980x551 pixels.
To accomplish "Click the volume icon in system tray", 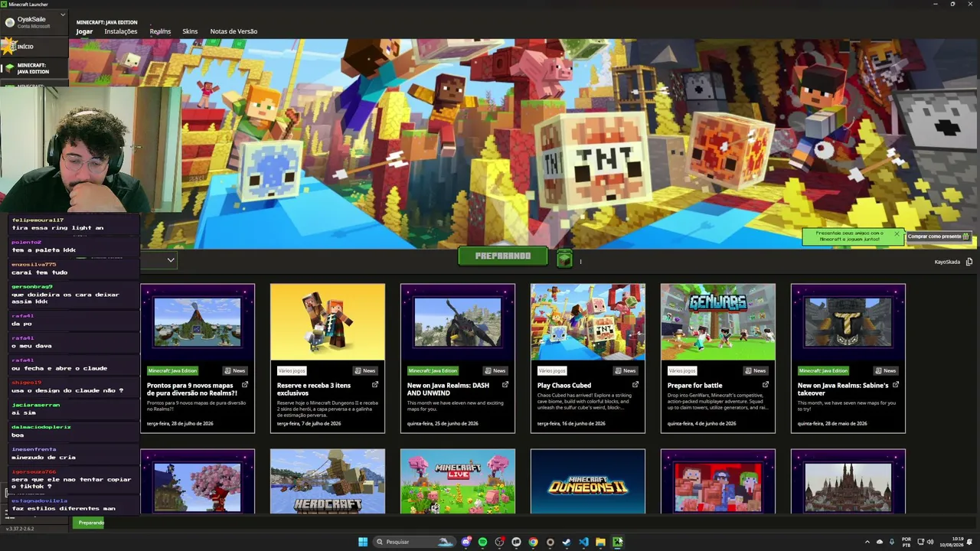I will coord(930,542).
